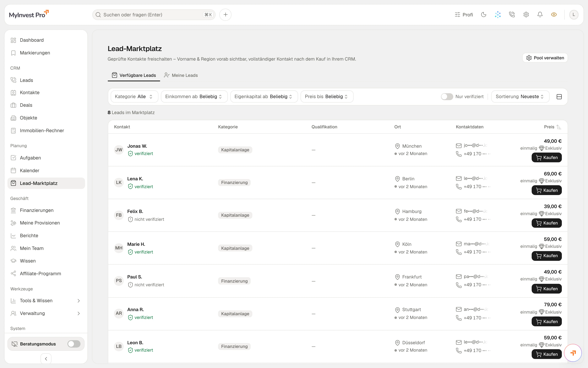Open Meine Provisionen
This screenshot has width=588, height=368.
pyautogui.click(x=46, y=223)
